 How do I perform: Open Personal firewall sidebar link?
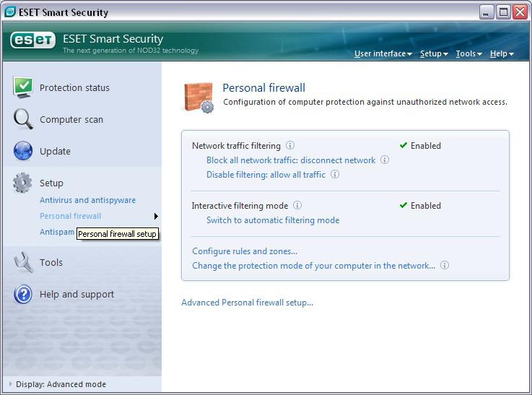point(70,216)
